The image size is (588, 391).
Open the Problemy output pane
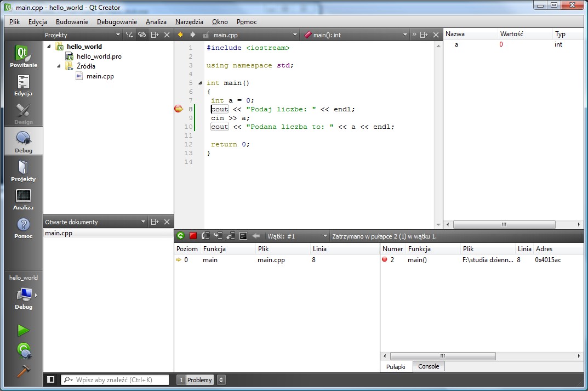tap(195, 379)
